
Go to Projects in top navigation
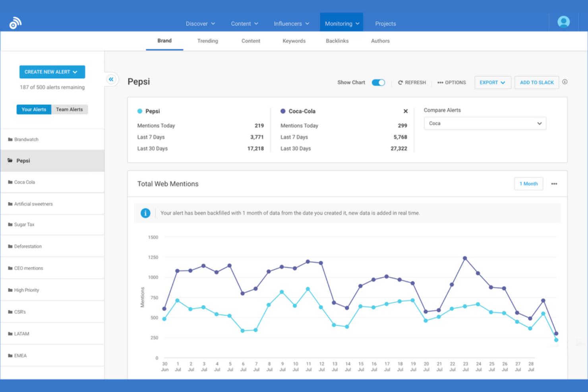click(385, 23)
